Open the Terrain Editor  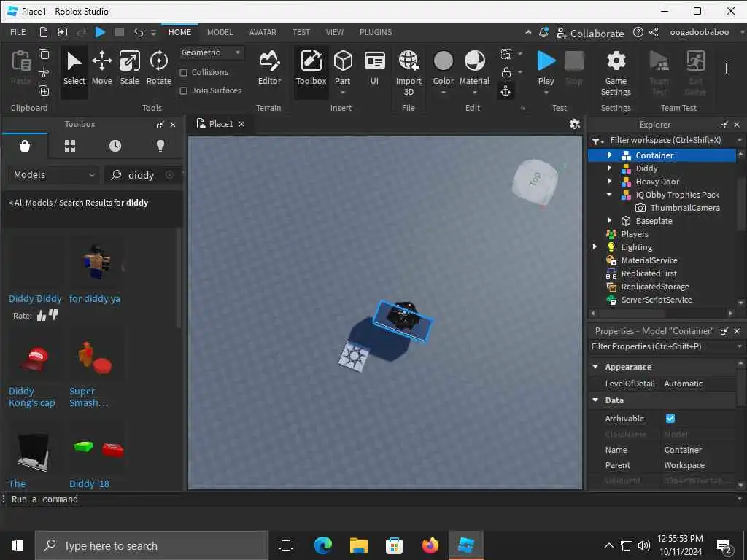coord(269,68)
